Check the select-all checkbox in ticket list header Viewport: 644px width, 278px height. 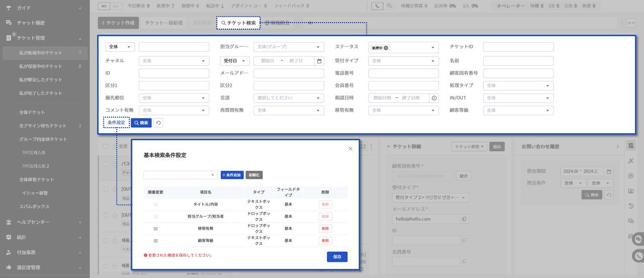coord(105,147)
